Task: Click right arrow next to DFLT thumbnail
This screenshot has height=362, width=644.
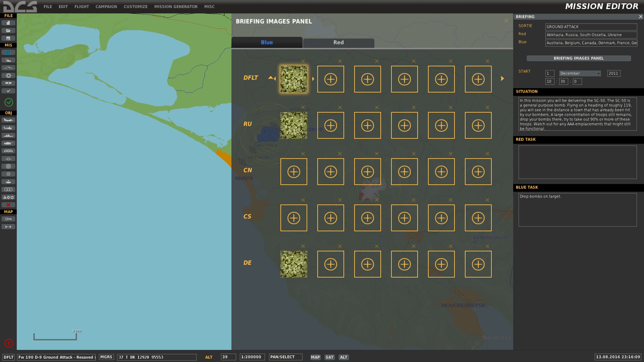Action: pos(313,79)
